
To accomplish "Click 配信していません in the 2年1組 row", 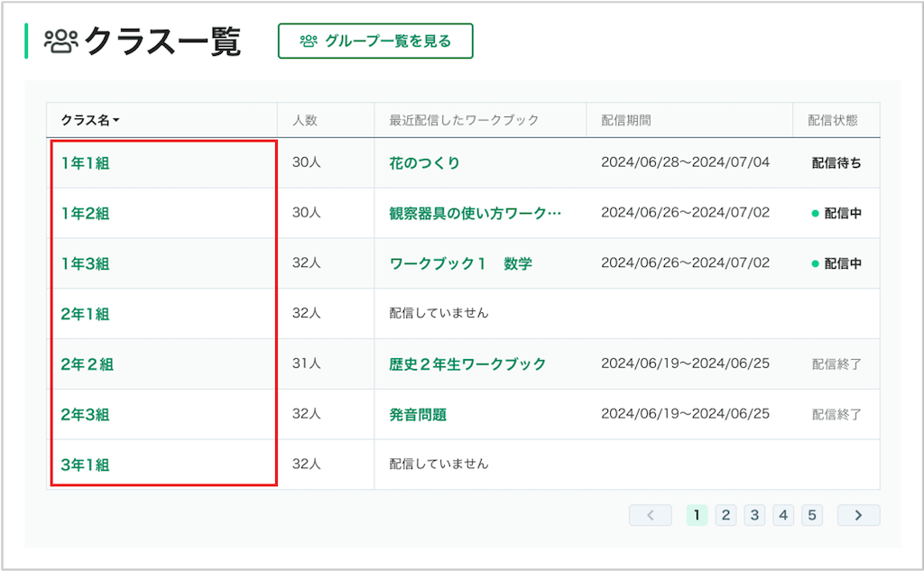I will pyautogui.click(x=439, y=313).
